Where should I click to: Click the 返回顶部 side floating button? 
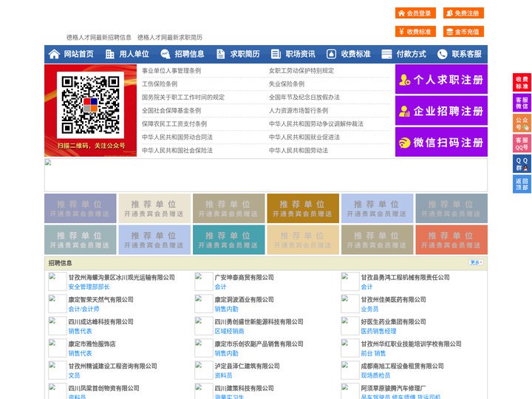522,184
